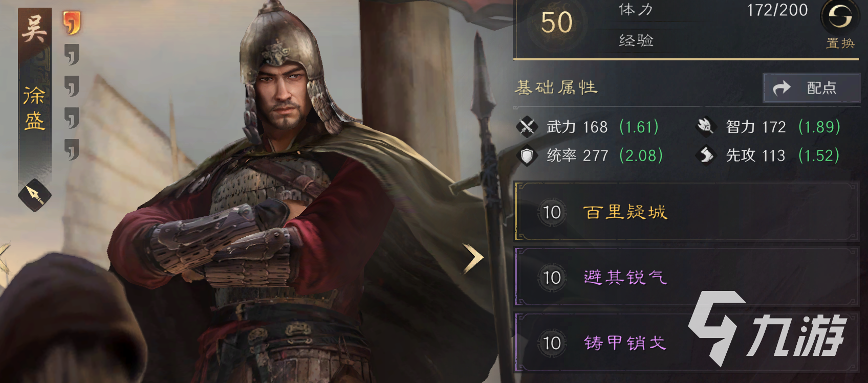Click the 武力 crossed swords icon
The width and height of the screenshot is (868, 383).
coord(527,126)
